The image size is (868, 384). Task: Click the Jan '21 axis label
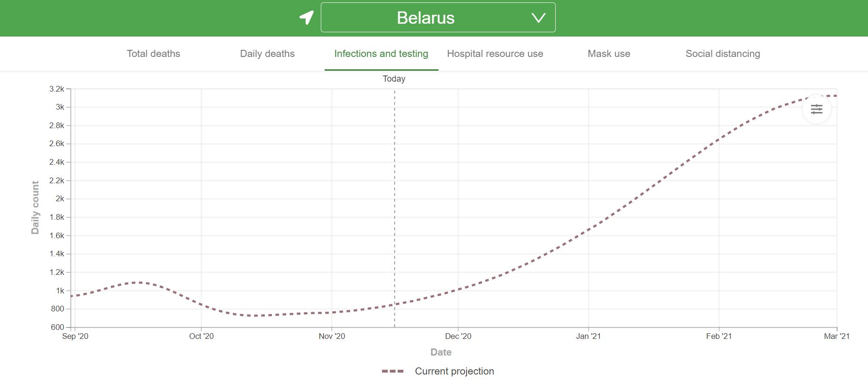[x=588, y=336]
